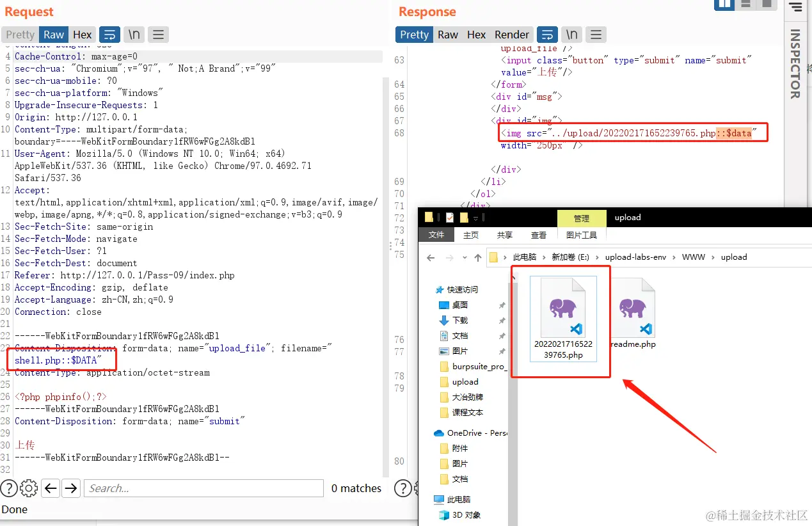Select the Raw tab in Request
The height and width of the screenshot is (526, 812).
(x=54, y=35)
